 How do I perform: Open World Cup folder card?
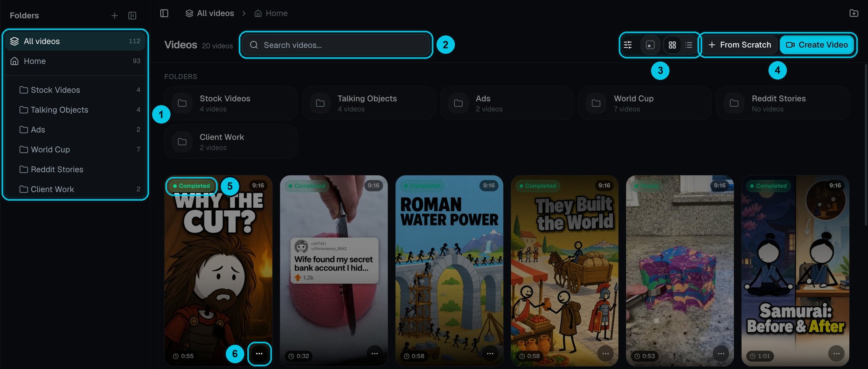point(645,103)
